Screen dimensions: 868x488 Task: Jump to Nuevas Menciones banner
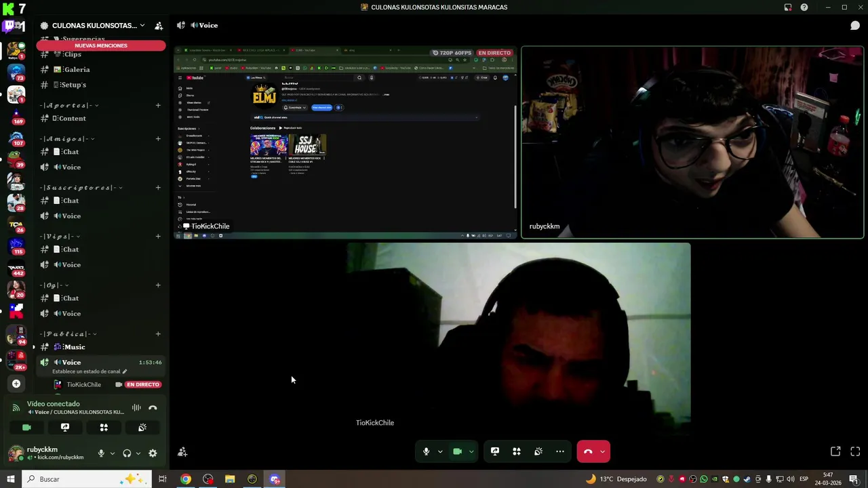pyautogui.click(x=101, y=45)
